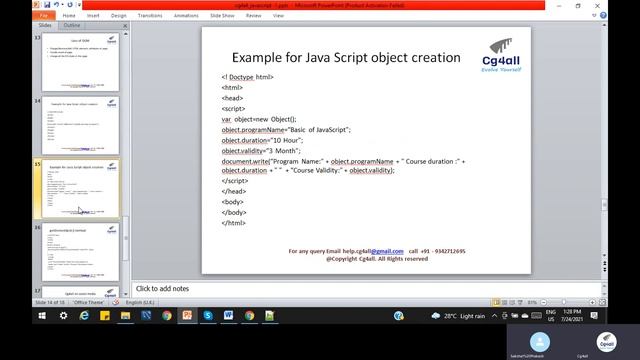Click the 'Office Theme' status bar entry

[x=88, y=302]
